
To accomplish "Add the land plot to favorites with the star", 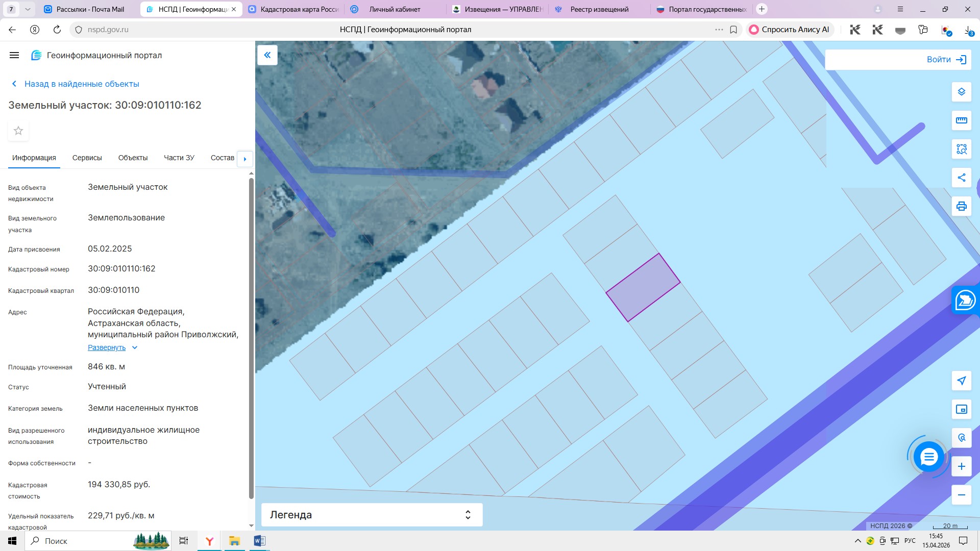I will click(18, 131).
